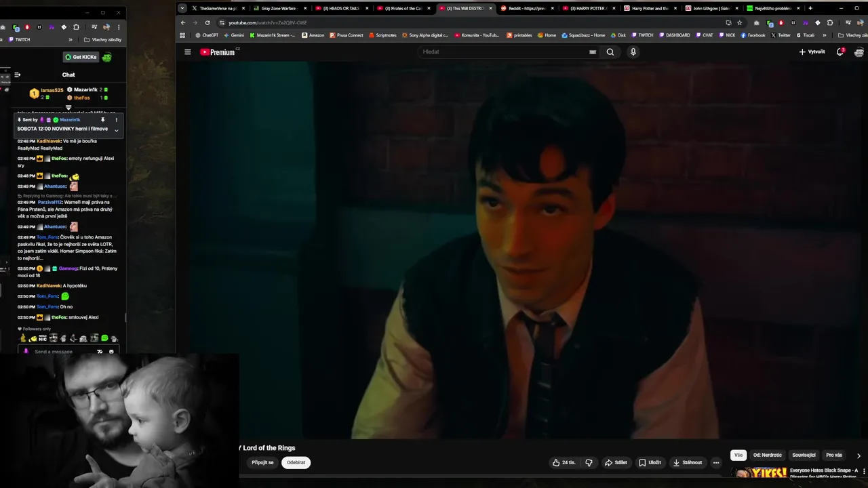Open the video's more actions ellipsis
This screenshot has width=868, height=488.
click(x=715, y=463)
